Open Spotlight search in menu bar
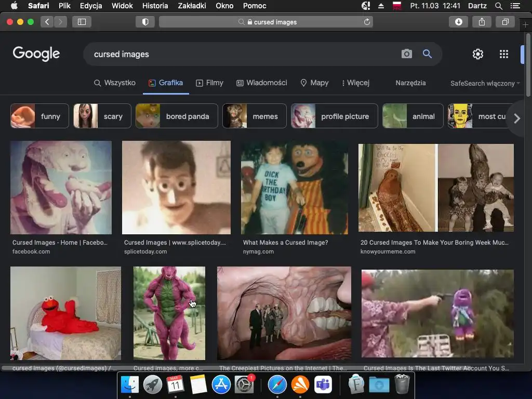This screenshot has height=399, width=532. pos(498,6)
